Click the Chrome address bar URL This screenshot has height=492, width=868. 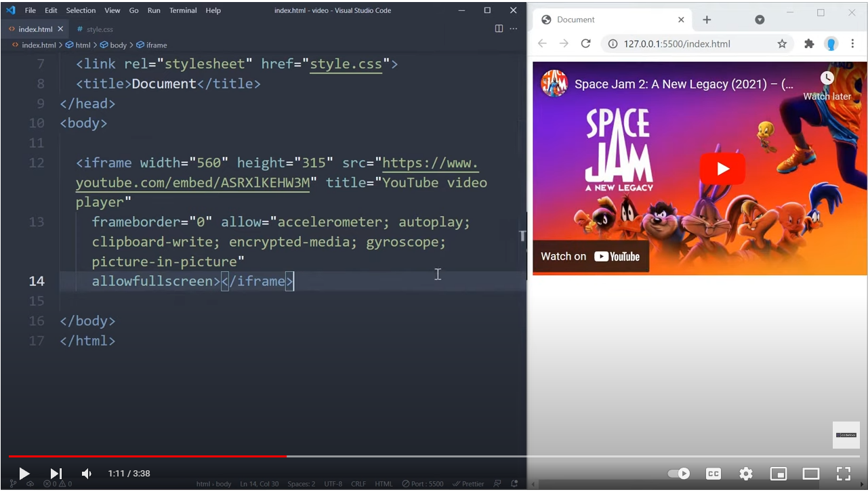click(677, 44)
